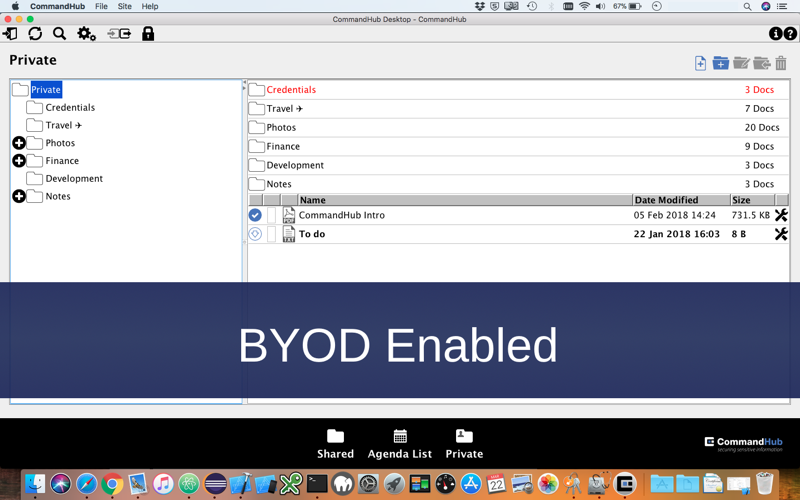
Task: Open the Apple menu
Action: tap(15, 6)
